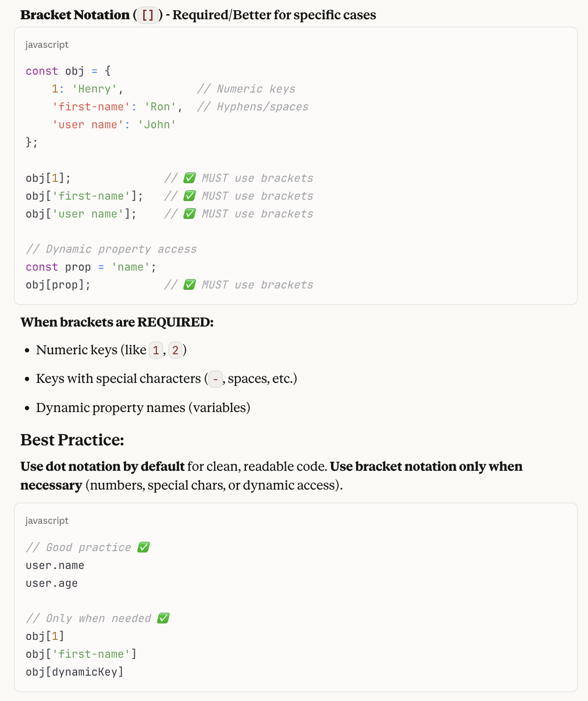Click the checkmark next to obj[prop]; comment
The width and height of the screenshot is (588, 701).
point(189,285)
